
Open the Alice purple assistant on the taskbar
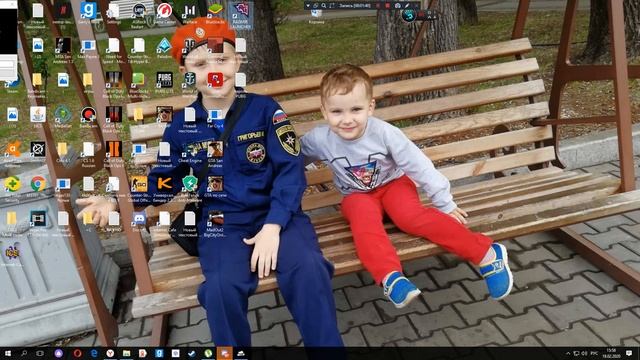(x=58, y=353)
